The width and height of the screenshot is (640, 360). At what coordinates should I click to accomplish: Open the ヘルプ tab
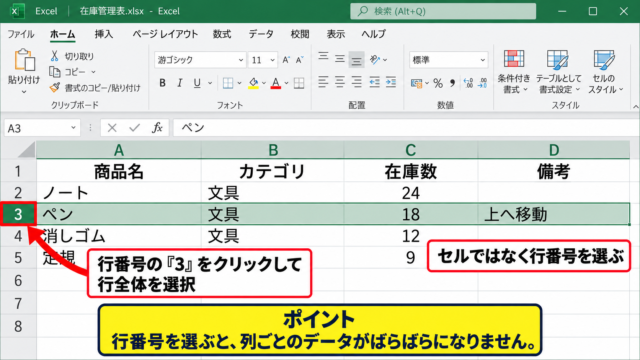[373, 34]
